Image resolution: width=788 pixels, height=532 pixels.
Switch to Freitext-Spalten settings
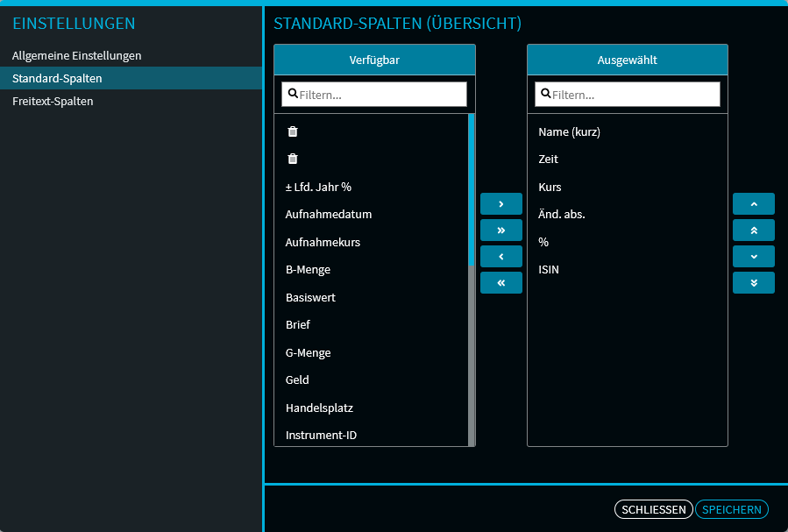[x=53, y=101]
